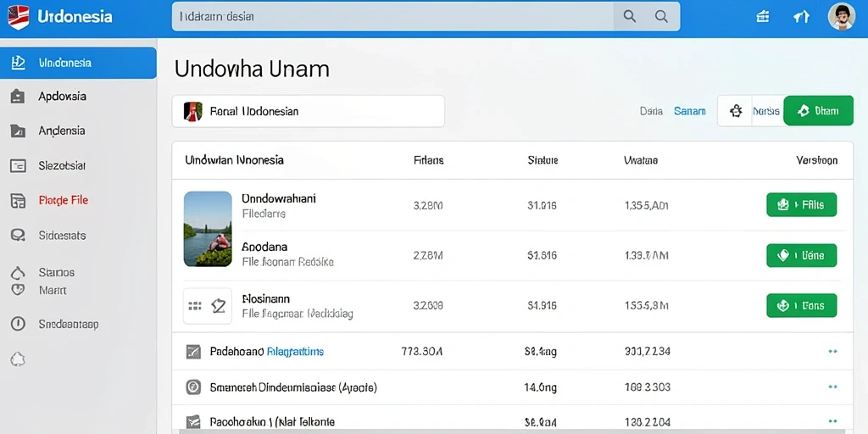Click the first magnifier search icon
868x434 pixels.
(x=630, y=17)
